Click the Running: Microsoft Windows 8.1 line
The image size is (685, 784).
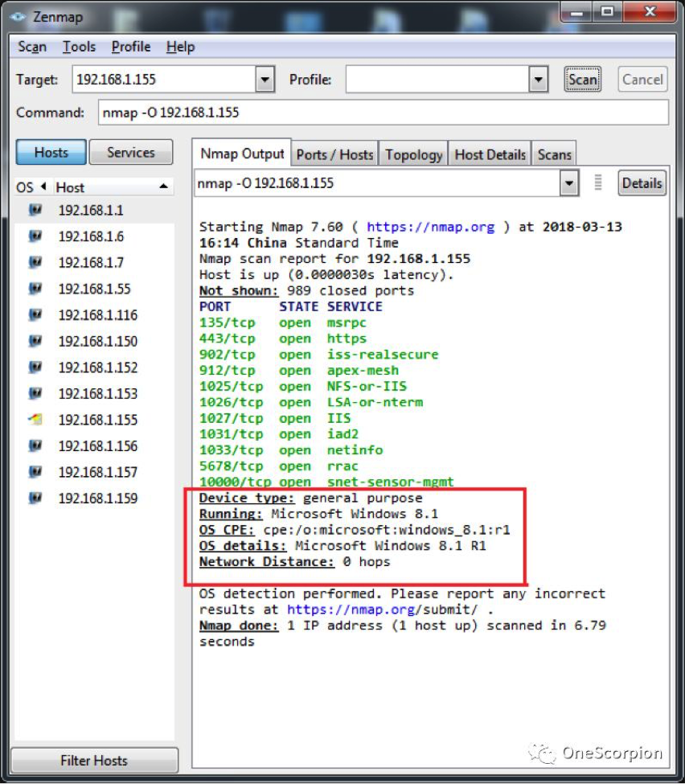pyautogui.click(x=318, y=514)
